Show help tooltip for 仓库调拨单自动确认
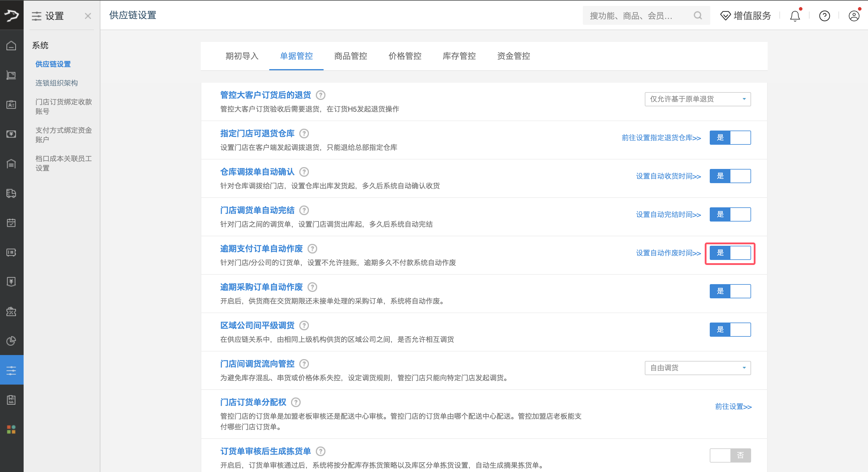This screenshot has width=868, height=472. tap(304, 172)
